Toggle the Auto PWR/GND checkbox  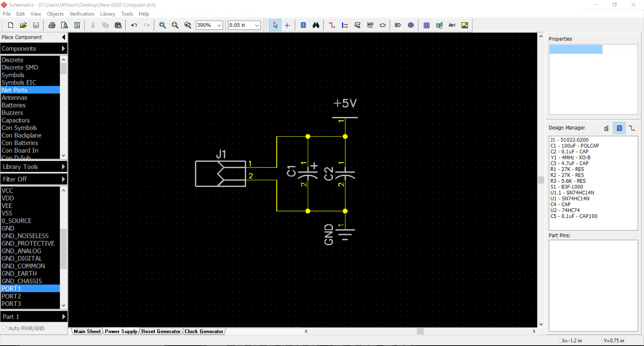5,328
